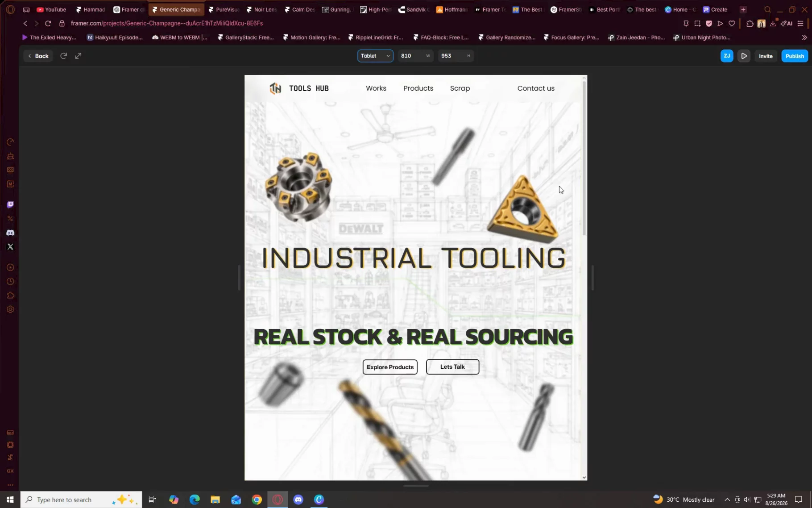This screenshot has height=508, width=812.
Task: Click the height field showing 953
Action: tap(456, 56)
